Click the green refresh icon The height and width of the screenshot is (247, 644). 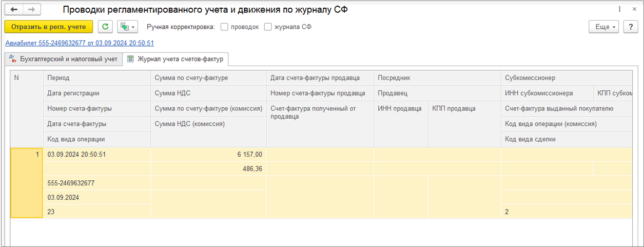coord(105,27)
